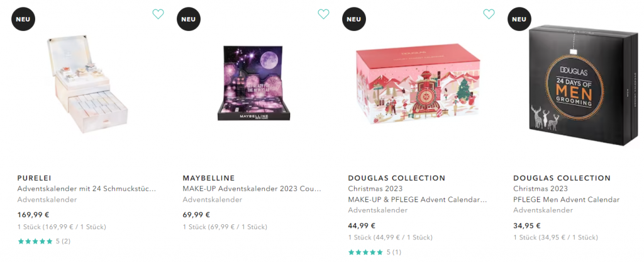Click NEU badge on Purelei product

point(23,19)
